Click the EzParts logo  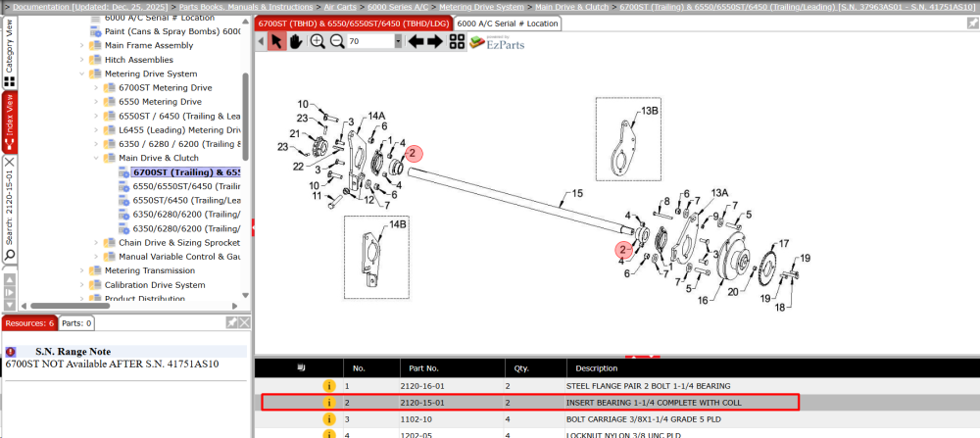(x=497, y=42)
